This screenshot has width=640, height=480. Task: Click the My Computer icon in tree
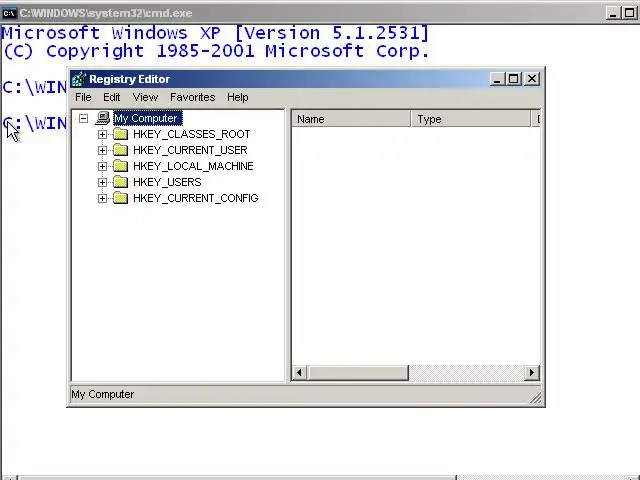click(103, 118)
